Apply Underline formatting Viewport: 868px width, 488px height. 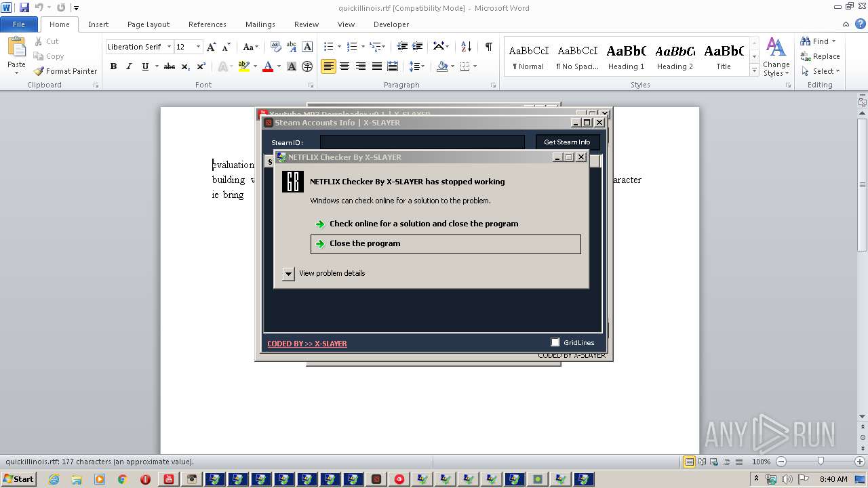point(145,66)
